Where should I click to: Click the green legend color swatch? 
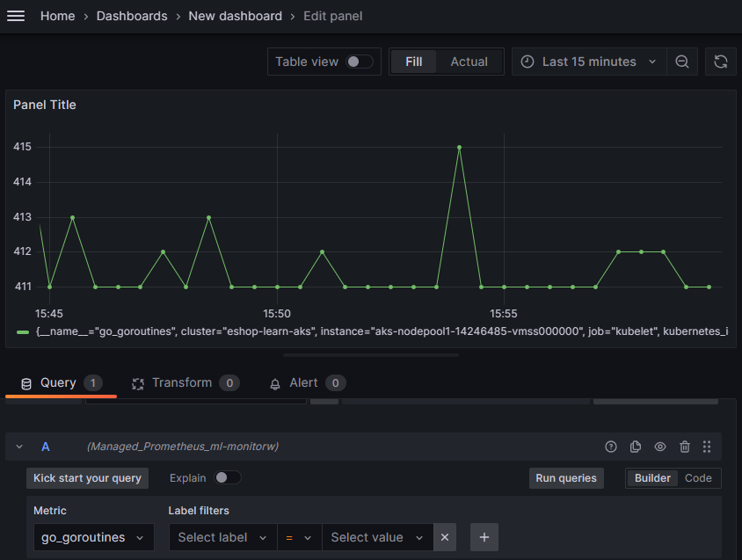tap(22, 332)
